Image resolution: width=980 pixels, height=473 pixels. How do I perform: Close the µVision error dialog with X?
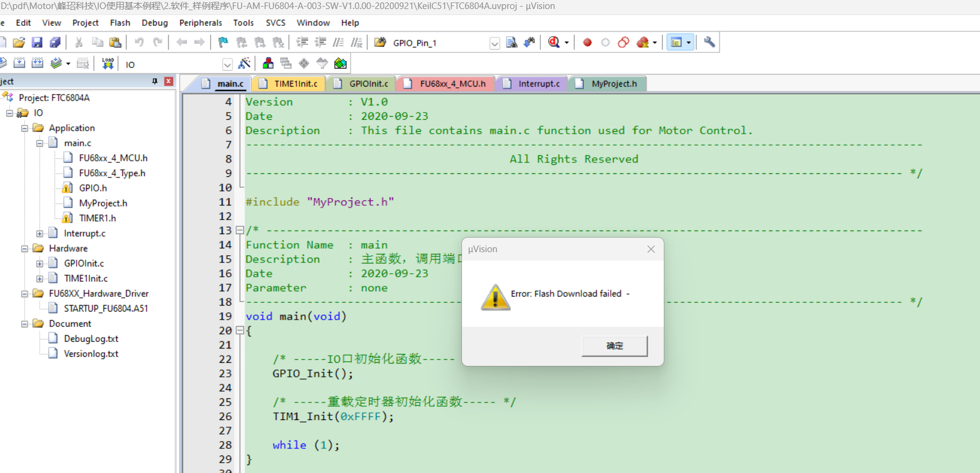click(651, 249)
